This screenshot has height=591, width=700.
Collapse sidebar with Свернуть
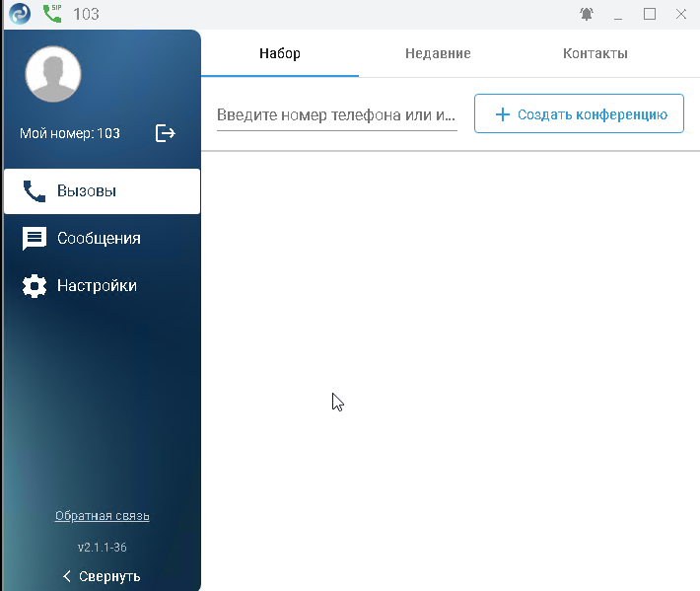click(x=102, y=576)
